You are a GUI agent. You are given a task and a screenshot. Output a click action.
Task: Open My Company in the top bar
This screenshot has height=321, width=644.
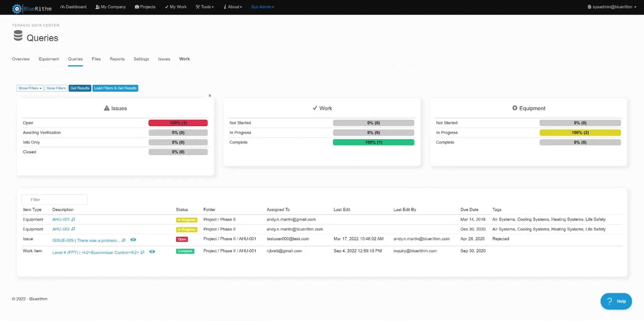pos(110,7)
